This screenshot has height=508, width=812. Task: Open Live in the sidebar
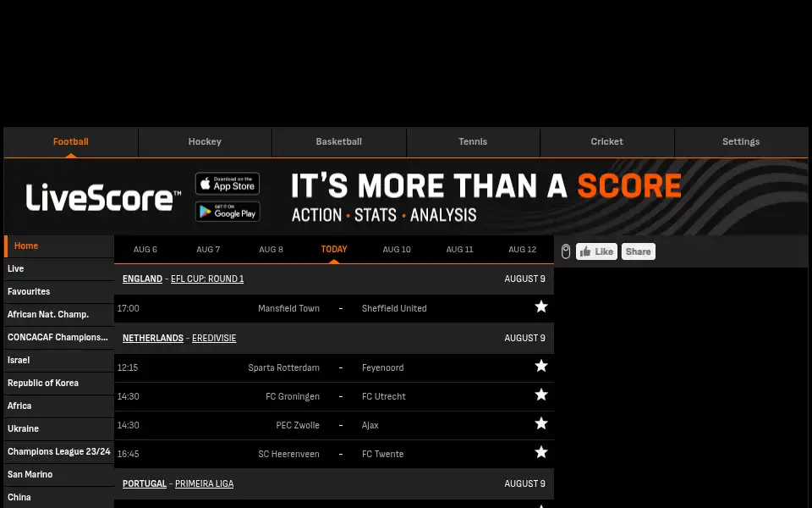click(x=59, y=269)
